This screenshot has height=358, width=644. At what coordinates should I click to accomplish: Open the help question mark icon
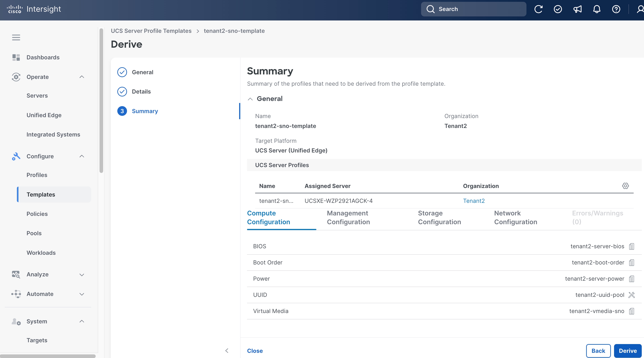click(616, 9)
